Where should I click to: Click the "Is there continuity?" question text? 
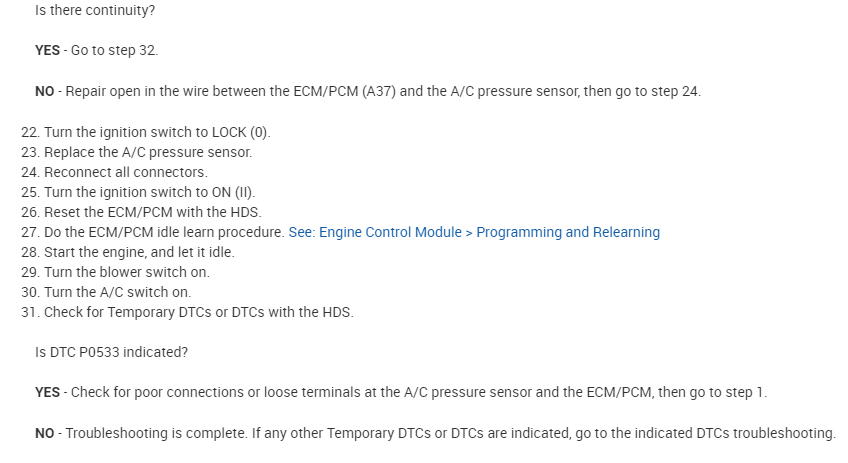click(x=95, y=9)
